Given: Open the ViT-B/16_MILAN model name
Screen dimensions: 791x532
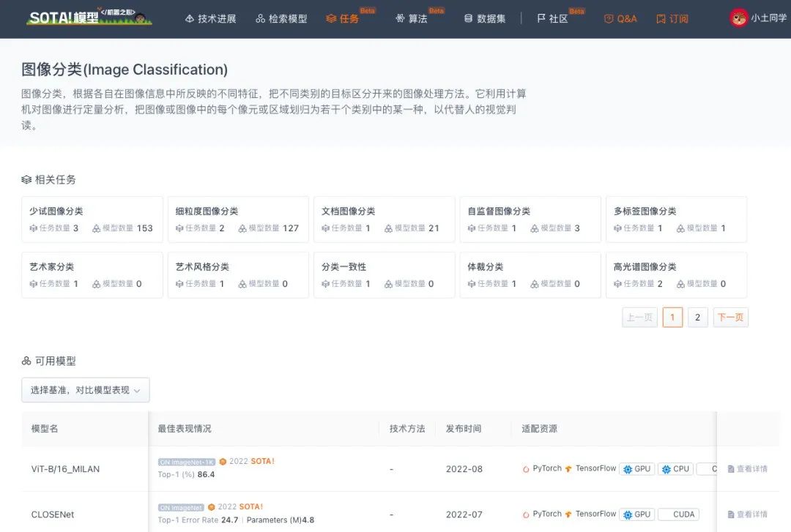Looking at the screenshot, I should [x=66, y=469].
